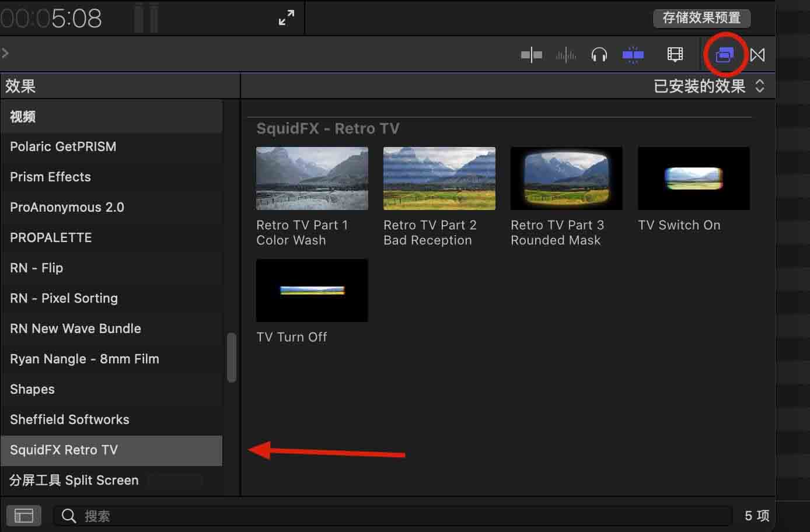Click the TV Switch On effect thumbnail
810x532 pixels.
[x=693, y=178]
